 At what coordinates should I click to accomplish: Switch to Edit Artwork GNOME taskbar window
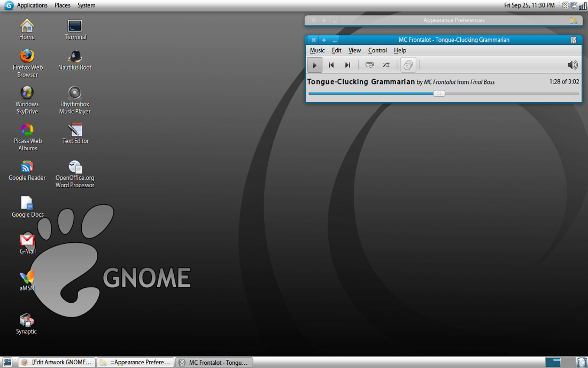pos(57,362)
